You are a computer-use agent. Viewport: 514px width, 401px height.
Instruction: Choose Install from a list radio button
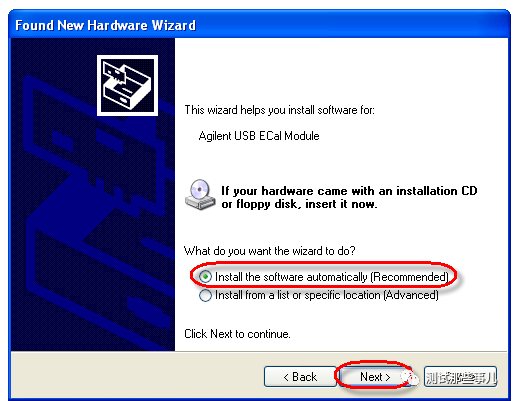205,295
